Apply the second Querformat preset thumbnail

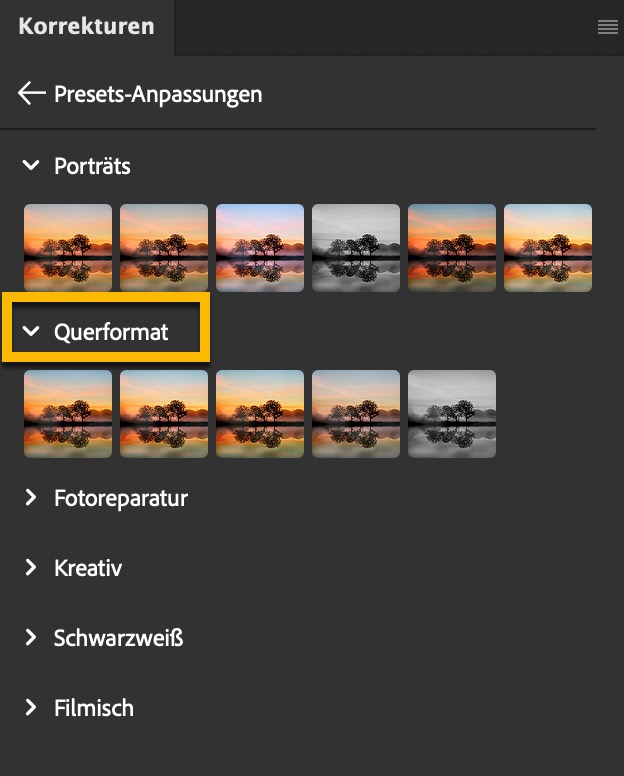click(x=164, y=414)
